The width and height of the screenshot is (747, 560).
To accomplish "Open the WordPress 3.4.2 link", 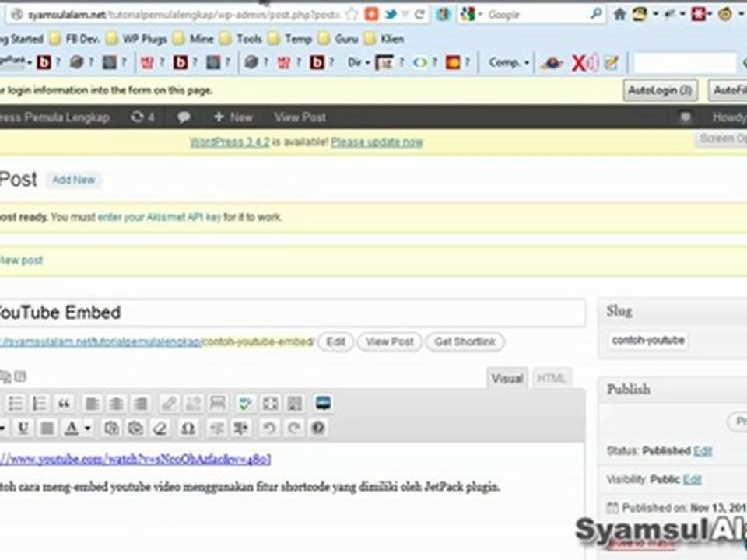I will pyautogui.click(x=230, y=142).
